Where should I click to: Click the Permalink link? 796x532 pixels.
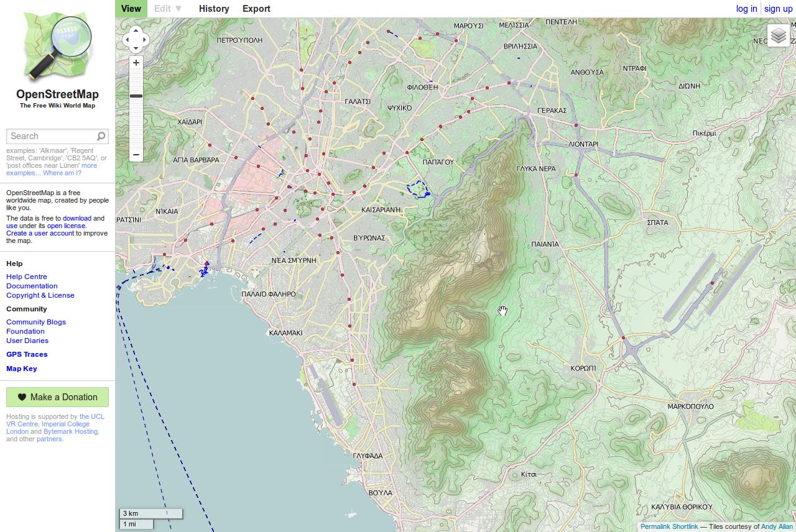(655, 526)
